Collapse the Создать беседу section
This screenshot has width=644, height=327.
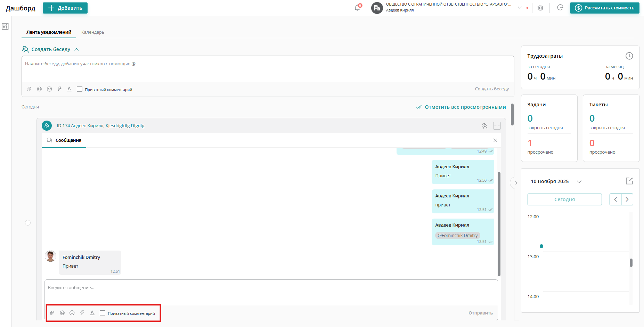[76, 49]
